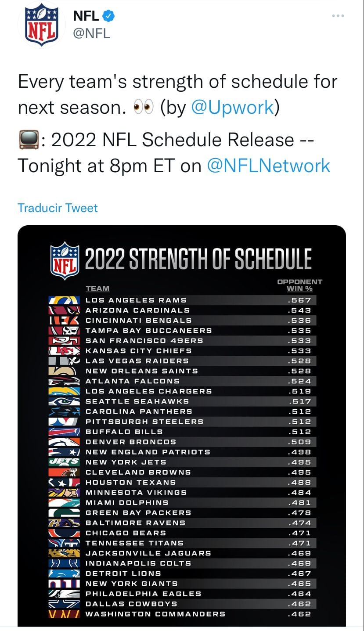This screenshot has height=631, width=364.
Task: Select Traducir Tweet to translate
Action: pyautogui.click(x=57, y=208)
